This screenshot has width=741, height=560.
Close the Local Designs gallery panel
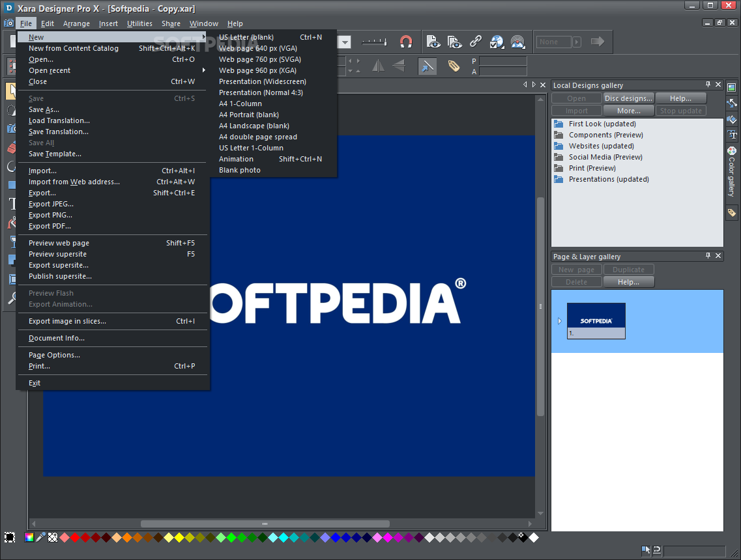(718, 85)
